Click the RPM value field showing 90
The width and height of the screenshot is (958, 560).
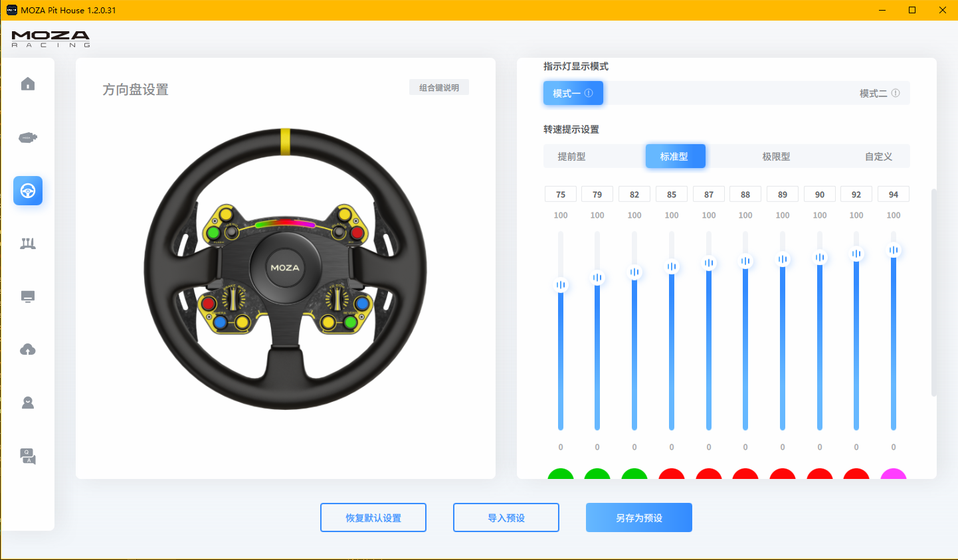(820, 195)
